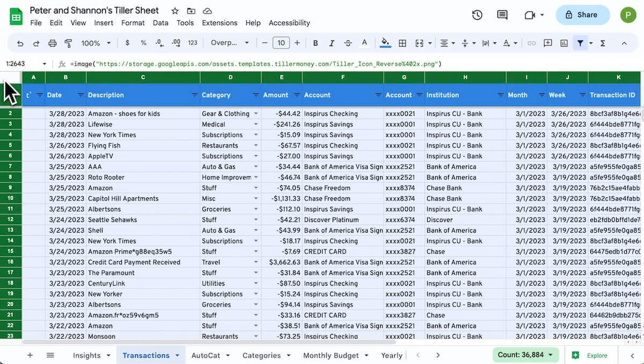This screenshot has height=364, width=644.
Task: Open Amount column filter menu
Action: pyautogui.click(x=297, y=95)
